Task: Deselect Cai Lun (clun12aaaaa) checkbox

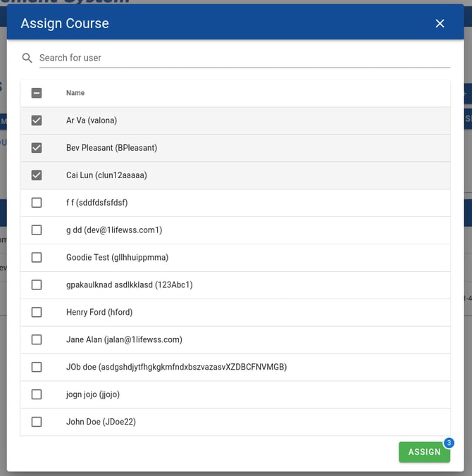Action: (x=37, y=175)
